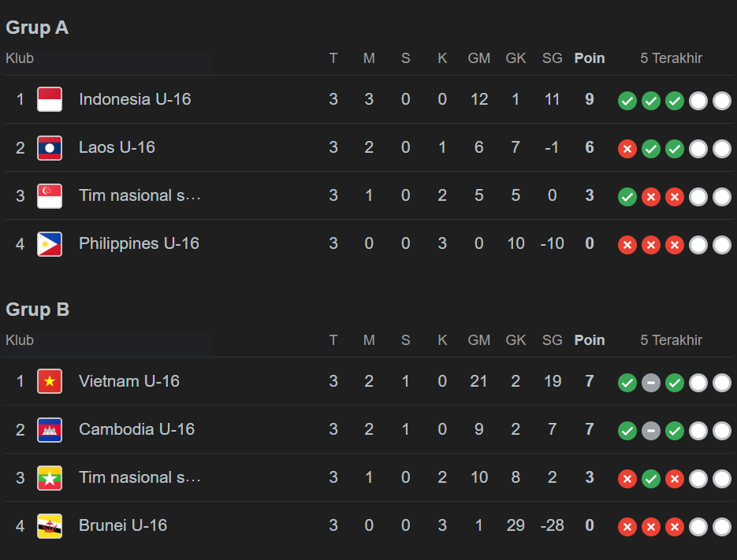Open the Indonesia U-16 team link
The width and height of the screenshot is (737, 560).
click(x=135, y=99)
